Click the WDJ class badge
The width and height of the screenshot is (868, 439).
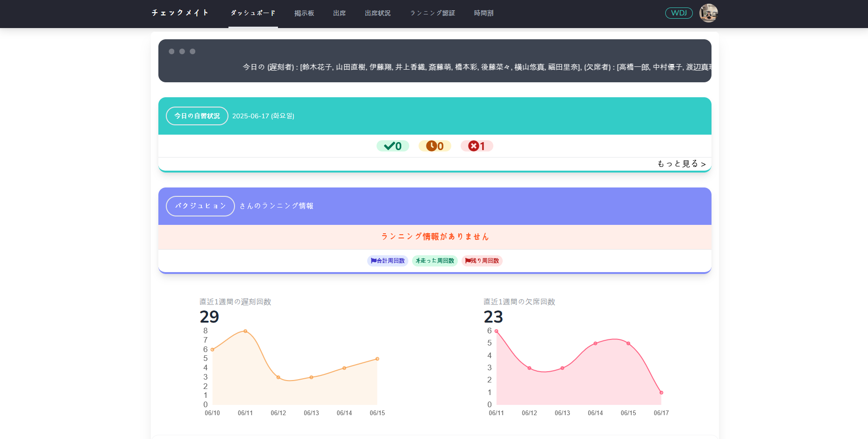click(679, 13)
